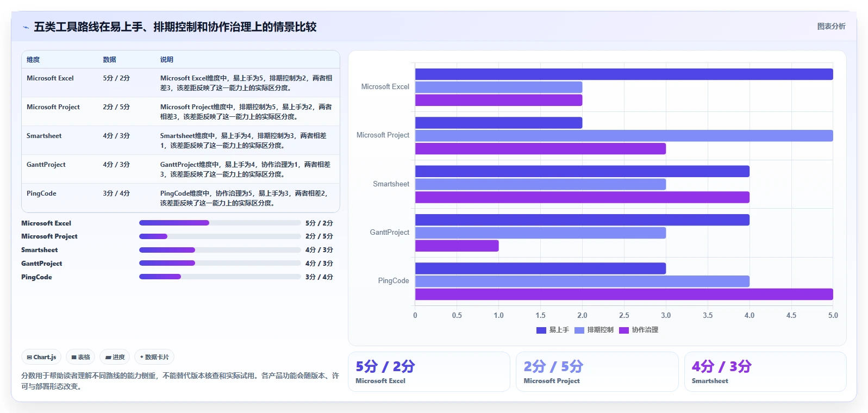Toggle the 协作治理 legend item
The width and height of the screenshot is (868, 413).
tap(639, 330)
